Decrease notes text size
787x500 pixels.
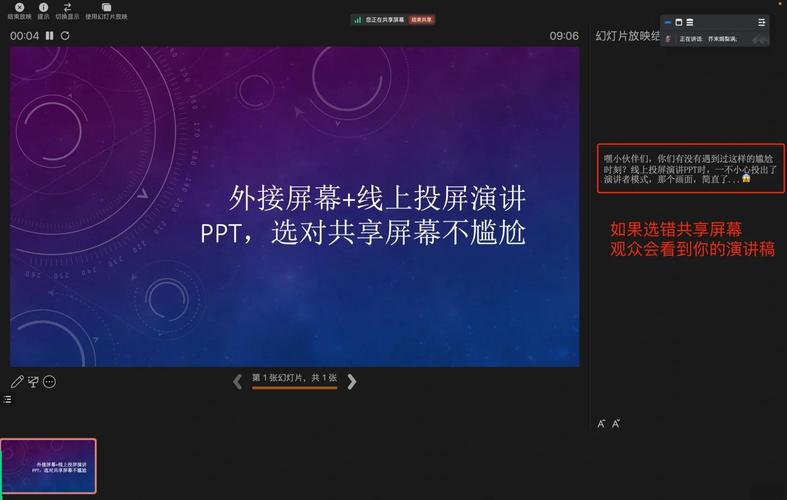[x=616, y=424]
